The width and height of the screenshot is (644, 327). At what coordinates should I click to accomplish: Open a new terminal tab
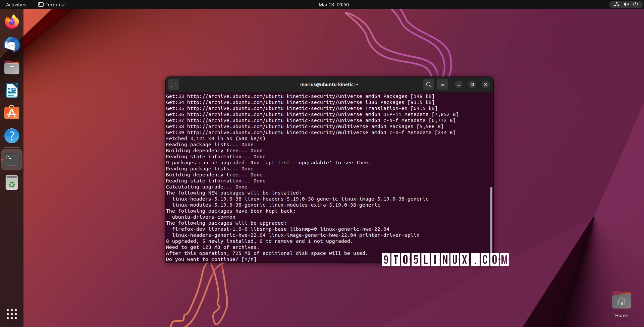tap(174, 85)
